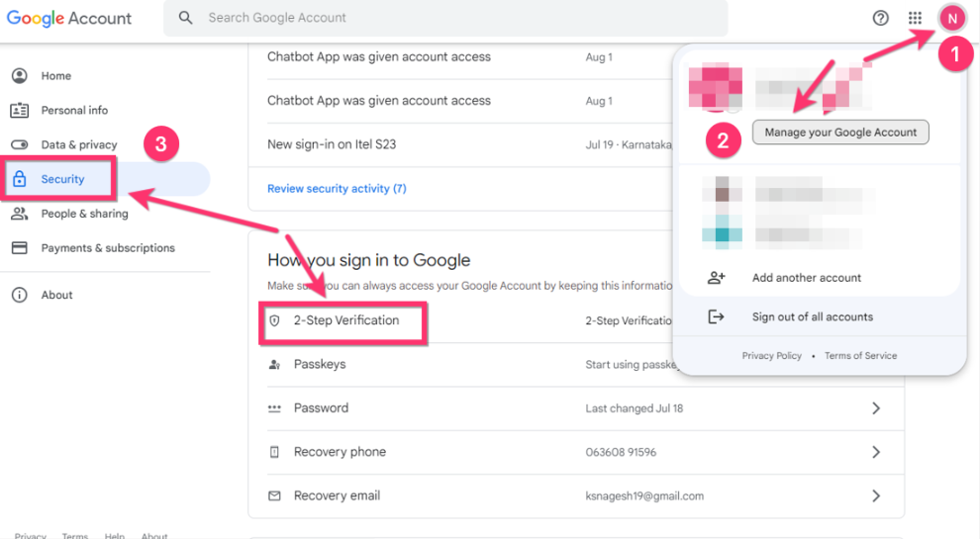This screenshot has height=539, width=980.
Task: Expand the Recovery phone row arrow
Action: click(x=875, y=452)
